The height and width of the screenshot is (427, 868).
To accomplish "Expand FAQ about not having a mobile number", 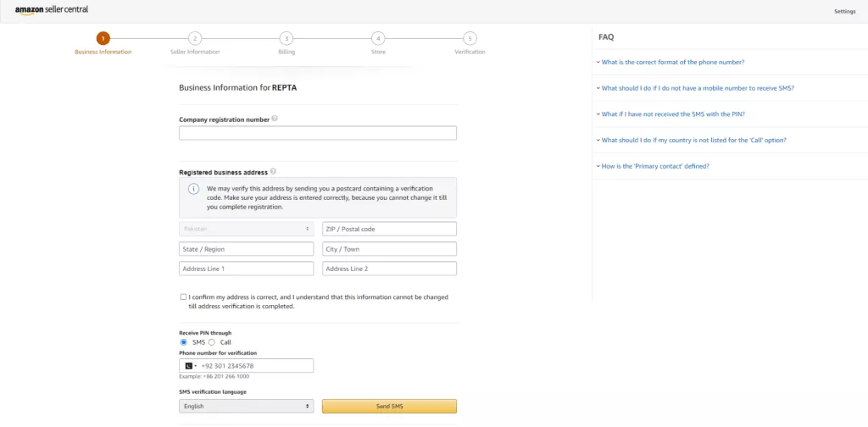I will 698,88.
